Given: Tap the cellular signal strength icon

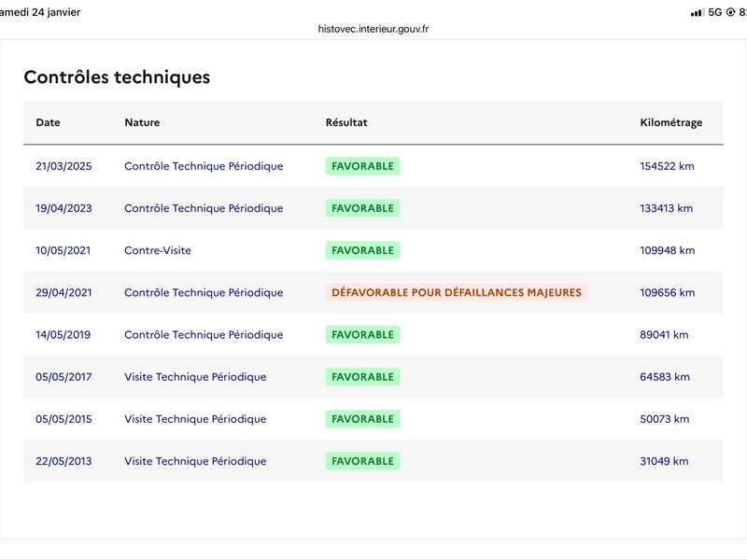Looking at the screenshot, I should click(697, 12).
